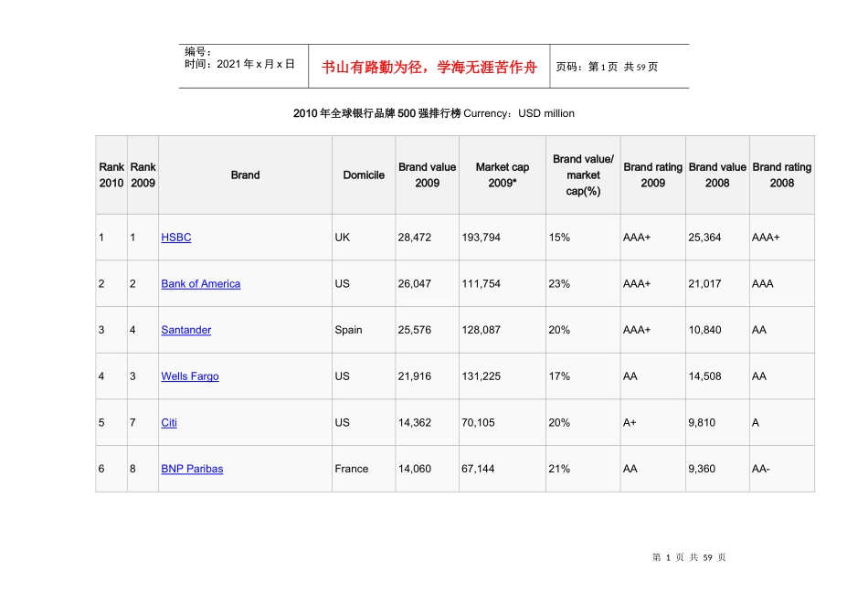Select the 67,144 market cap cell
The width and height of the screenshot is (868, 614).
[503, 469]
